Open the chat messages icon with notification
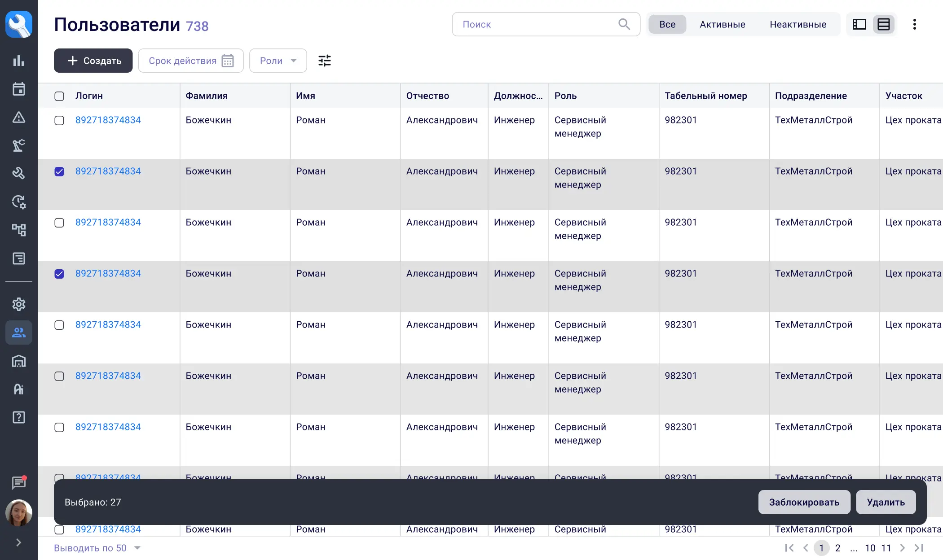 pos(18,483)
